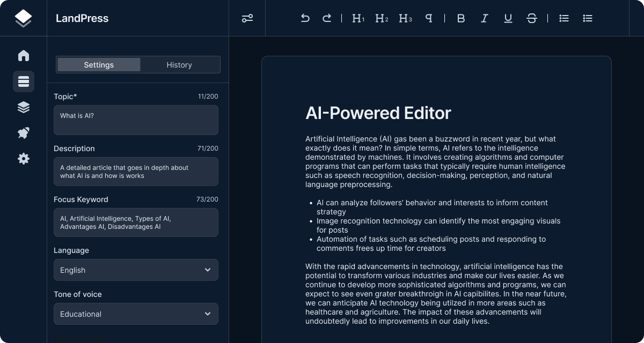Viewport: 644px width, 343px height.
Task: Select the paragraph format icon
Action: point(428,18)
